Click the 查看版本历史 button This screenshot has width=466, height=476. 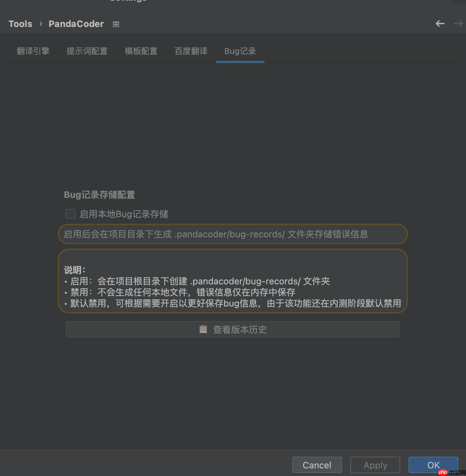click(x=232, y=329)
